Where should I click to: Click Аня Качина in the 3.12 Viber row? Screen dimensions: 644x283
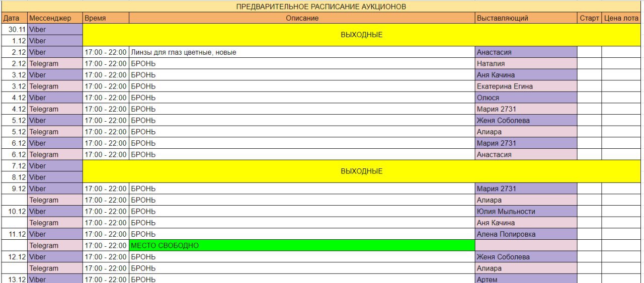(x=526, y=75)
